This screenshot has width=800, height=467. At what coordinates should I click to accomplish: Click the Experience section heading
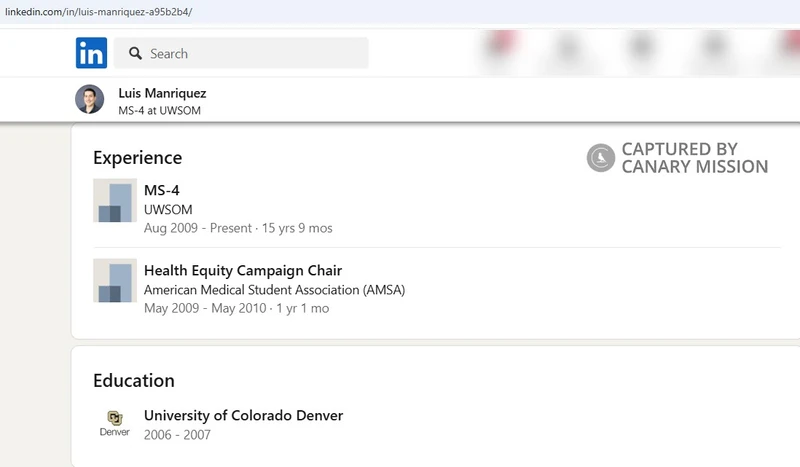tap(137, 158)
